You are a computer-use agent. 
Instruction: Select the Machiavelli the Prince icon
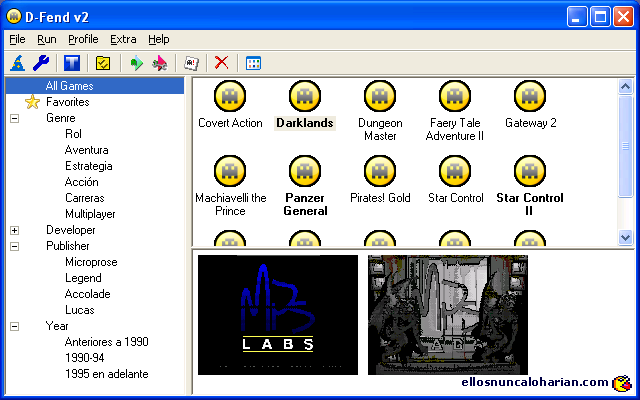click(230, 171)
